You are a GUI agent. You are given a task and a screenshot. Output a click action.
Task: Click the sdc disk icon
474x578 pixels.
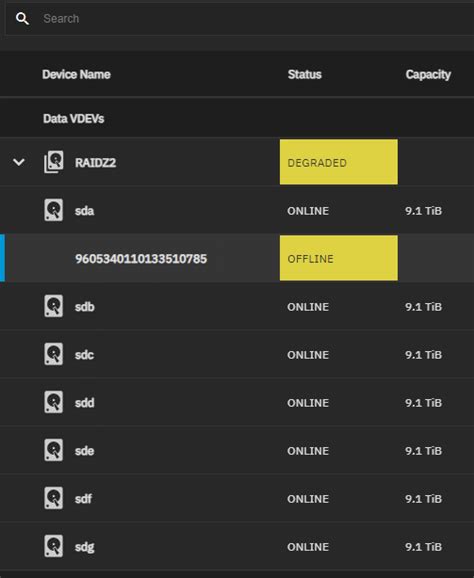tap(54, 354)
